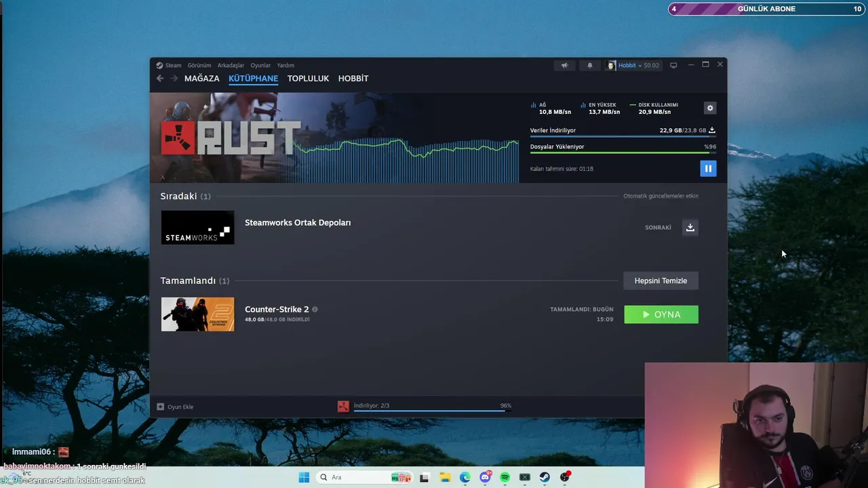
Task: Click Oyun Ekle at bottom left
Action: click(176, 407)
